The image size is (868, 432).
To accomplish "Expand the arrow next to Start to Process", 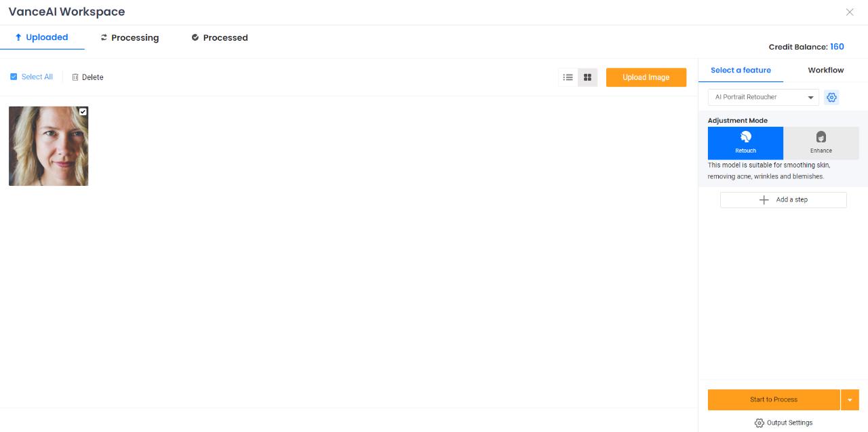I will 850,399.
